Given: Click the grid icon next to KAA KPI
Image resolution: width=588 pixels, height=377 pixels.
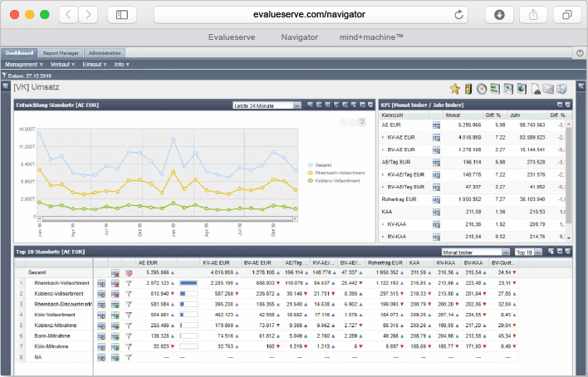Looking at the screenshot, I should [x=436, y=212].
